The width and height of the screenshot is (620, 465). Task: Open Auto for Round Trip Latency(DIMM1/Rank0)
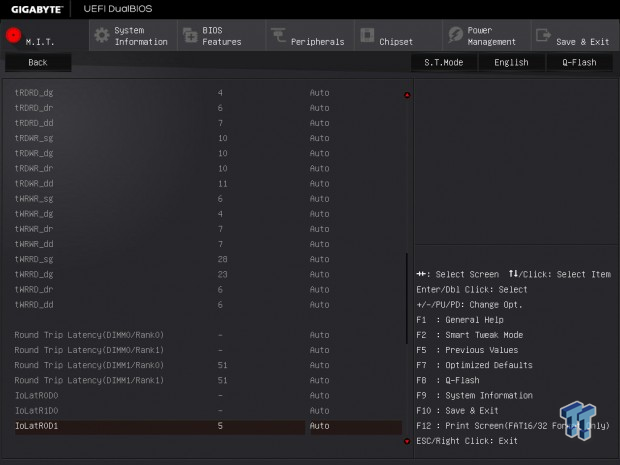pyautogui.click(x=319, y=365)
